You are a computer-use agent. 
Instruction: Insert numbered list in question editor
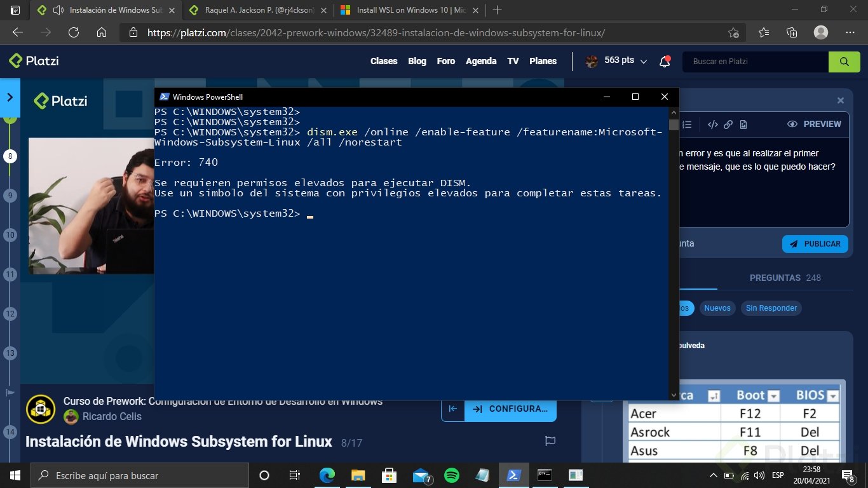tap(686, 125)
